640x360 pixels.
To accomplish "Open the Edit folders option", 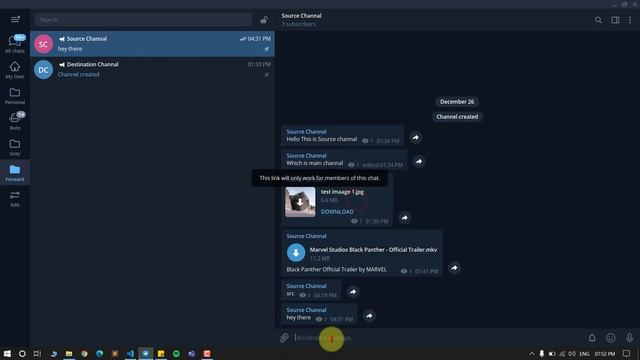I will click(15, 198).
